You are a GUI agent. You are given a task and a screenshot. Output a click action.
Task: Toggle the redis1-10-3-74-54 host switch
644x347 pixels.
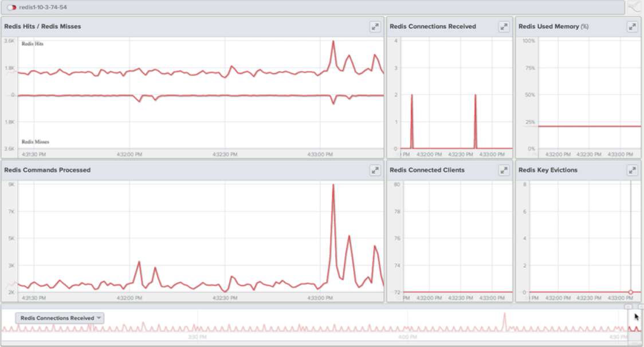[x=11, y=7]
